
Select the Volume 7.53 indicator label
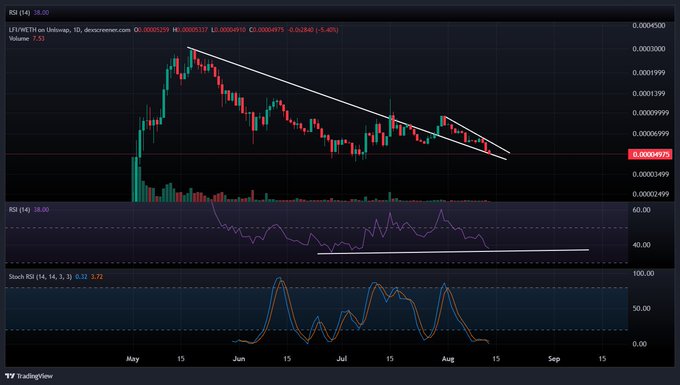(x=27, y=39)
